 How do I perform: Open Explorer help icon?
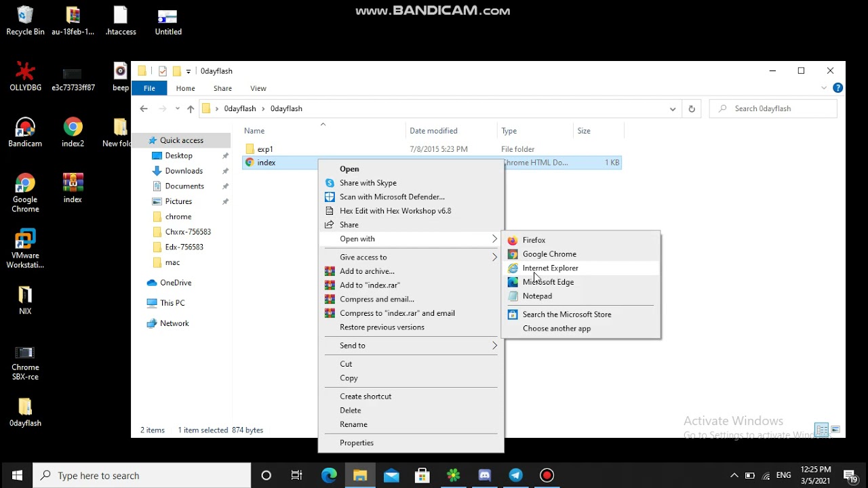click(x=837, y=88)
